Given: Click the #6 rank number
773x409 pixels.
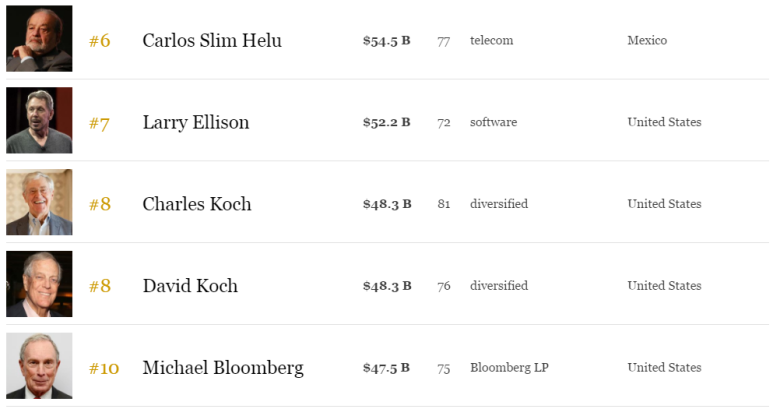Looking at the screenshot, I should click(99, 41).
